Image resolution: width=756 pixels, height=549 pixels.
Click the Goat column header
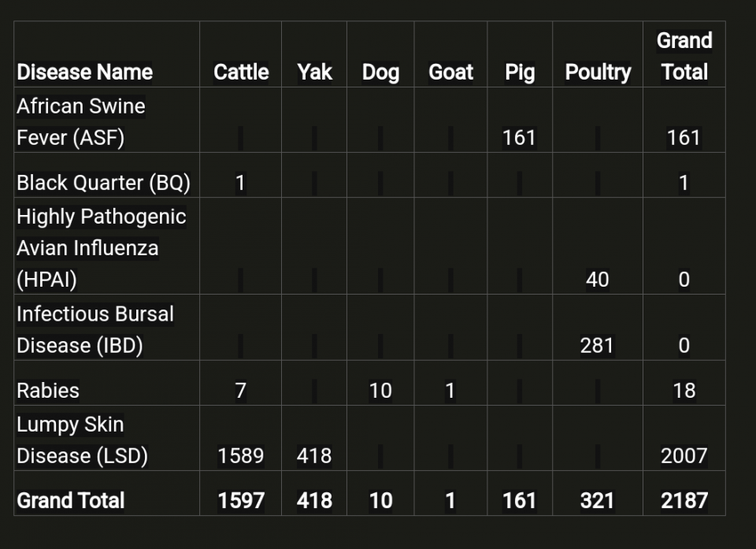tap(450, 72)
